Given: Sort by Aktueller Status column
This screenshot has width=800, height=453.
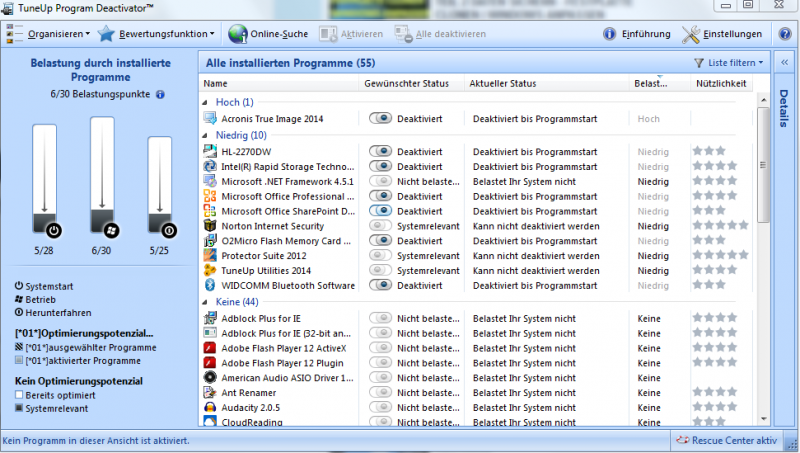Looking at the screenshot, I should click(546, 84).
